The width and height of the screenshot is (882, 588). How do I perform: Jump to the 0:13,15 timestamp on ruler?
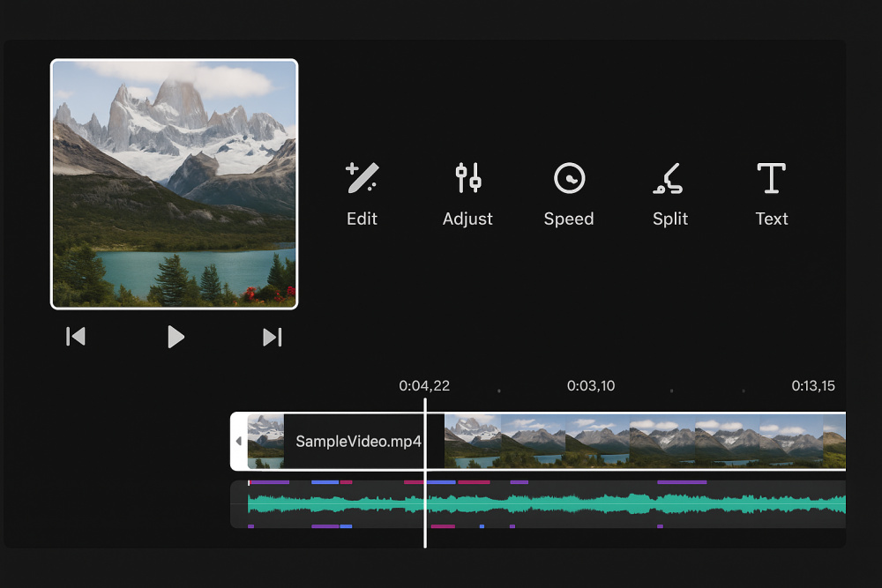(813, 386)
